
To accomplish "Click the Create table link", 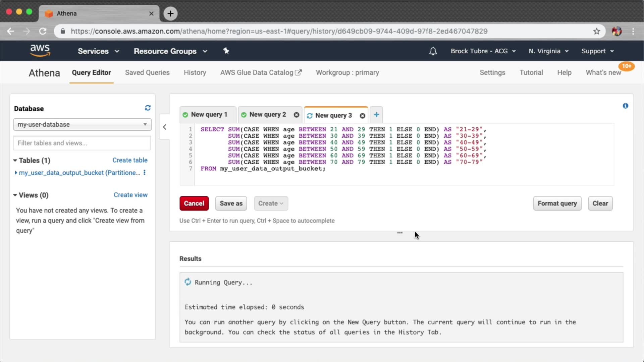I will click(130, 160).
